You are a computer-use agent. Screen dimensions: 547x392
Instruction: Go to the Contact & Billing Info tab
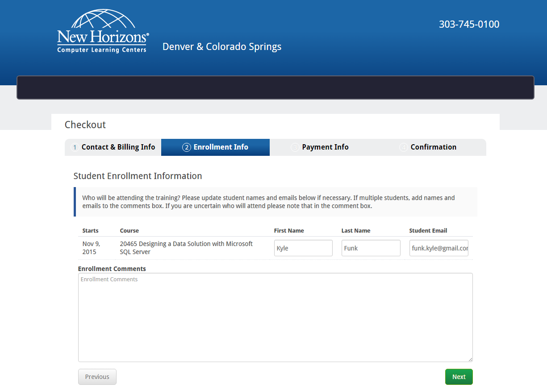118,147
